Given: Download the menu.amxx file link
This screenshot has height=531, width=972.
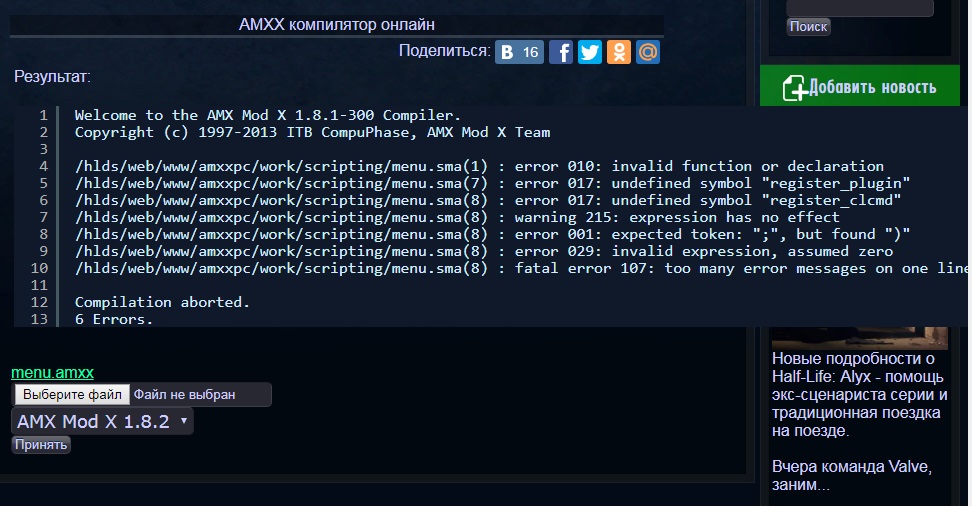Looking at the screenshot, I should click(x=52, y=372).
